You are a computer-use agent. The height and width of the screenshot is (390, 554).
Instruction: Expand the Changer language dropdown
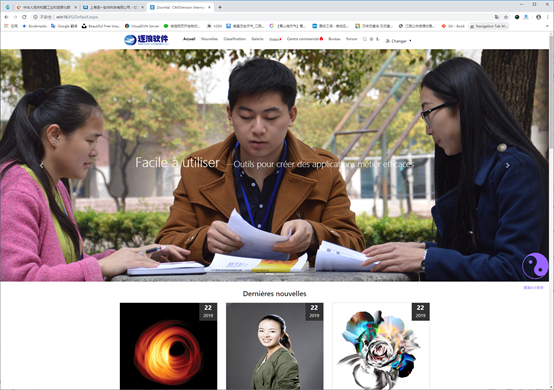tap(399, 41)
